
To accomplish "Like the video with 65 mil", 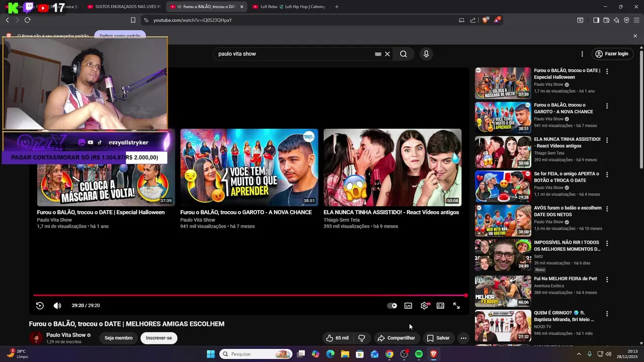I will (337, 338).
